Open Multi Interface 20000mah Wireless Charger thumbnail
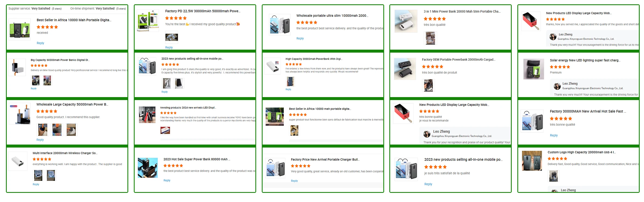 point(18,161)
